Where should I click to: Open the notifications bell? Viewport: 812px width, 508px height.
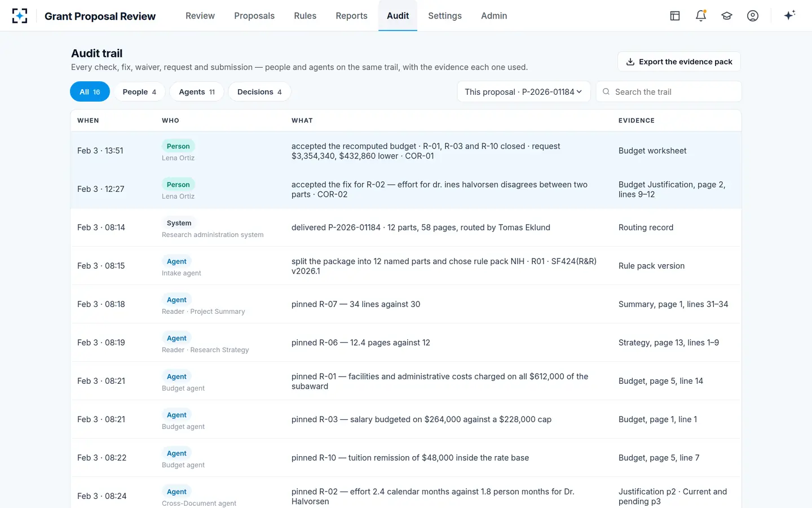tap(701, 16)
